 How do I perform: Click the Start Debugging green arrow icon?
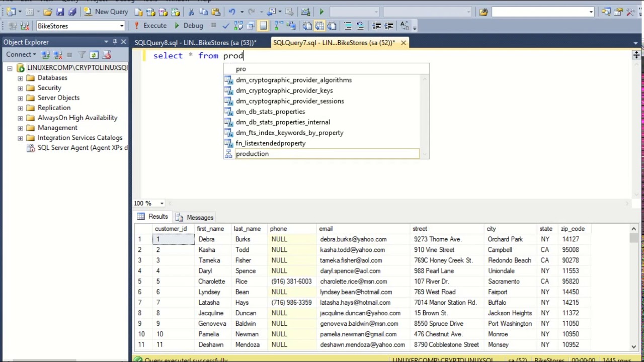(321, 12)
